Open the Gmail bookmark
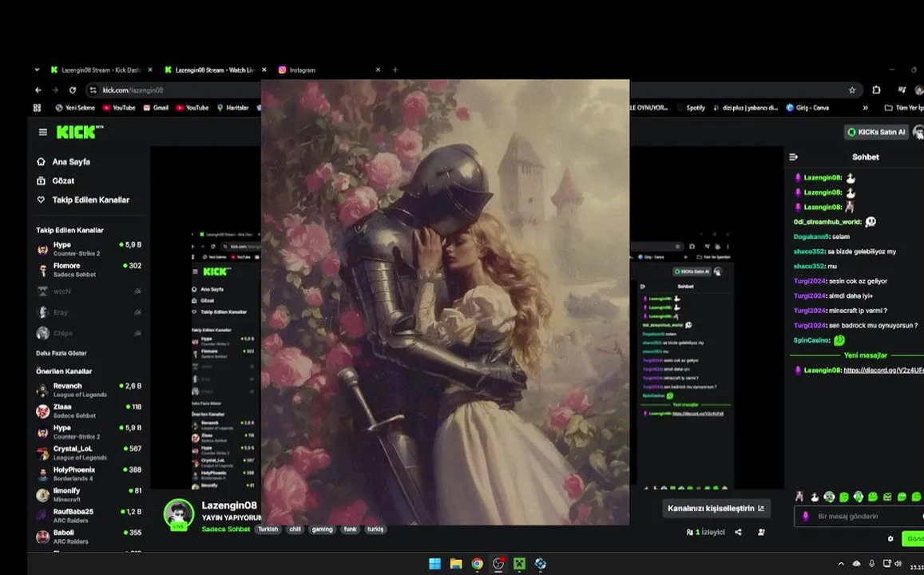 [157, 108]
